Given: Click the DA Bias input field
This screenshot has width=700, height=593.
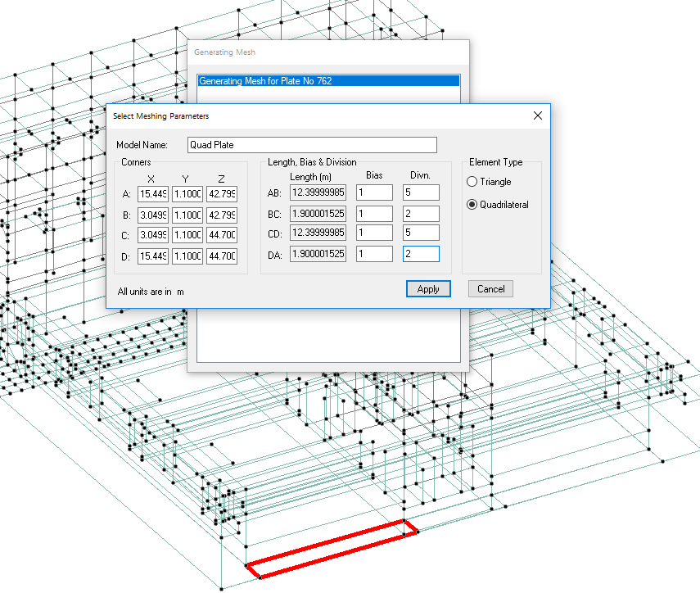Looking at the screenshot, I should (x=373, y=255).
